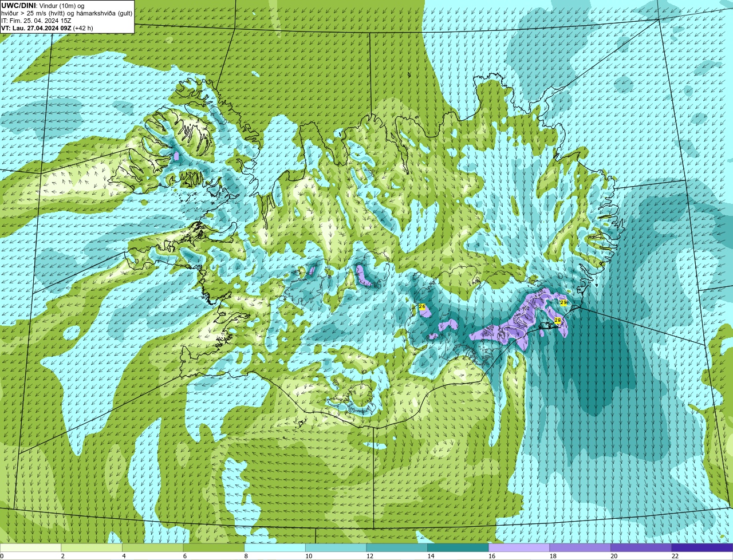The width and height of the screenshot is (733, 560).
Task: Select the 4–6 m/s light green legend swatch
Action: [153, 547]
